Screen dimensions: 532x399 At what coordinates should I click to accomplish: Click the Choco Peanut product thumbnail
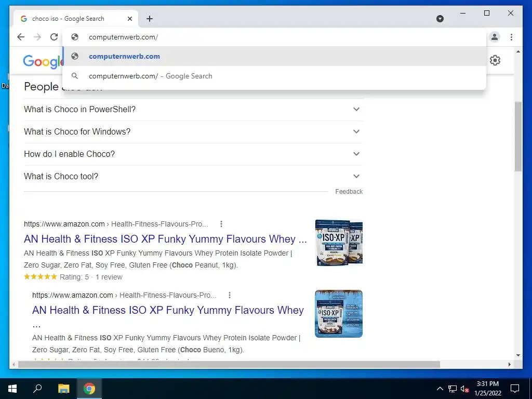click(x=339, y=243)
